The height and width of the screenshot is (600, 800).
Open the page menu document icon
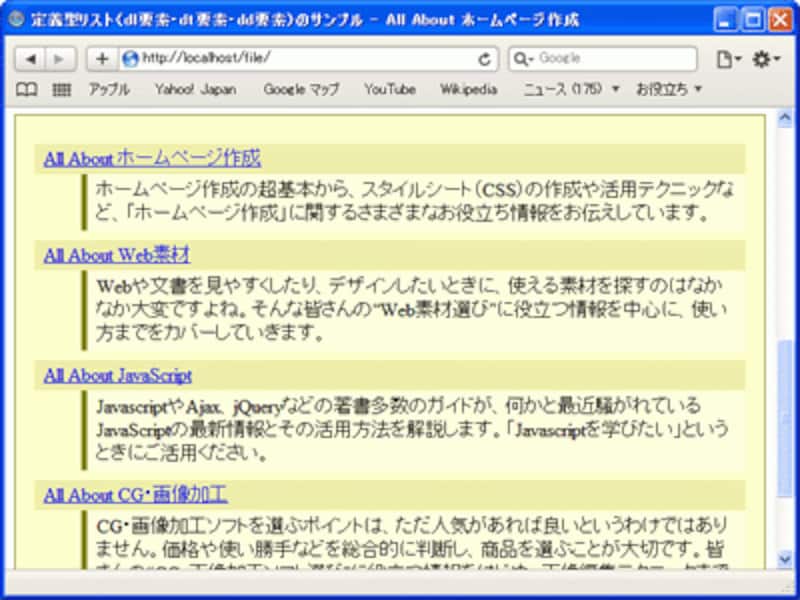pos(729,60)
